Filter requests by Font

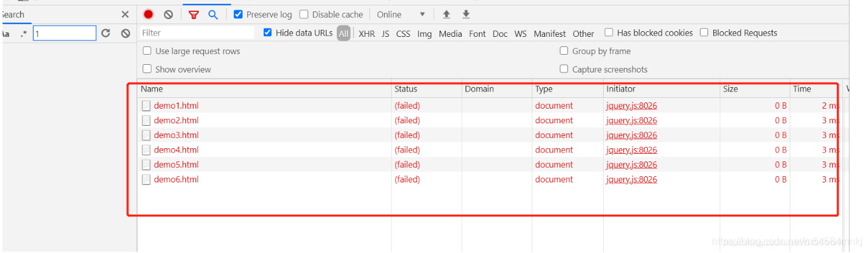(478, 34)
